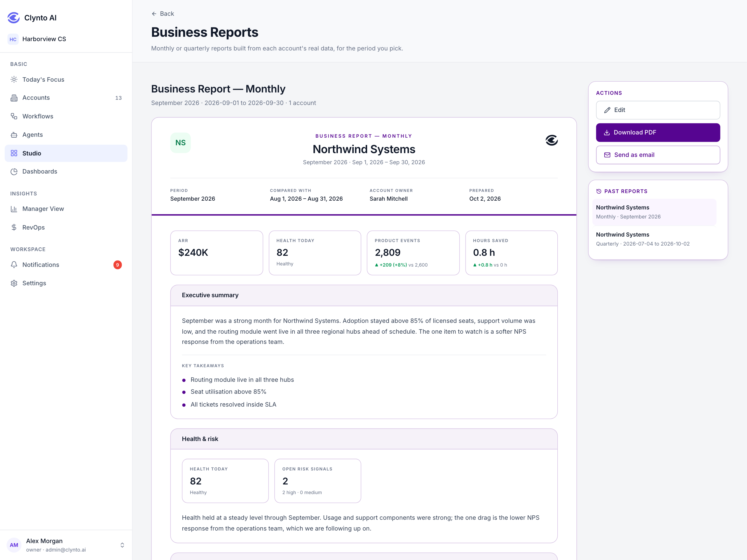Click the NS account avatar badge
747x560 pixels.
180,143
